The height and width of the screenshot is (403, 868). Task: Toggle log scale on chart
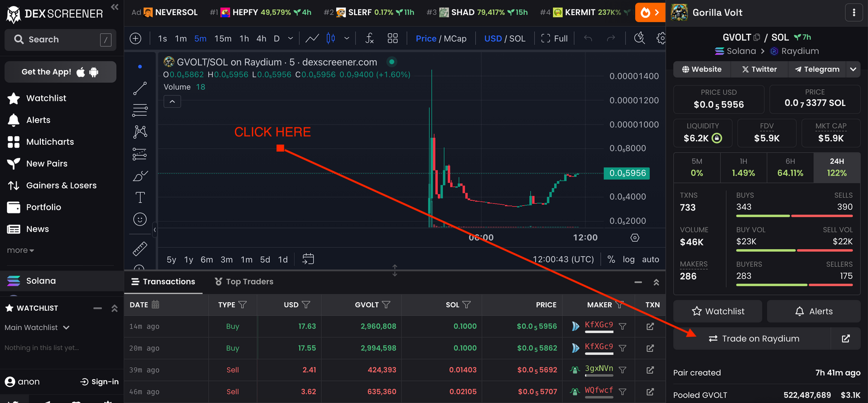coord(628,259)
